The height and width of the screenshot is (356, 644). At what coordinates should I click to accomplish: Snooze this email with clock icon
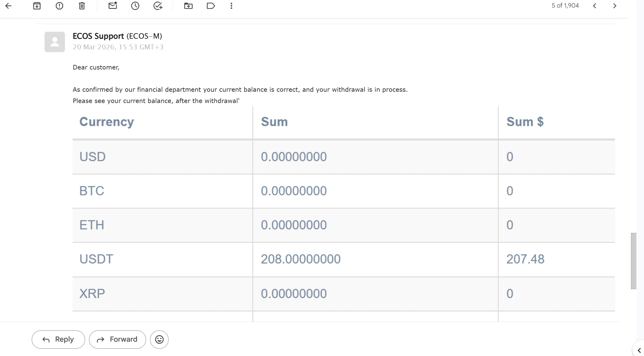135,6
